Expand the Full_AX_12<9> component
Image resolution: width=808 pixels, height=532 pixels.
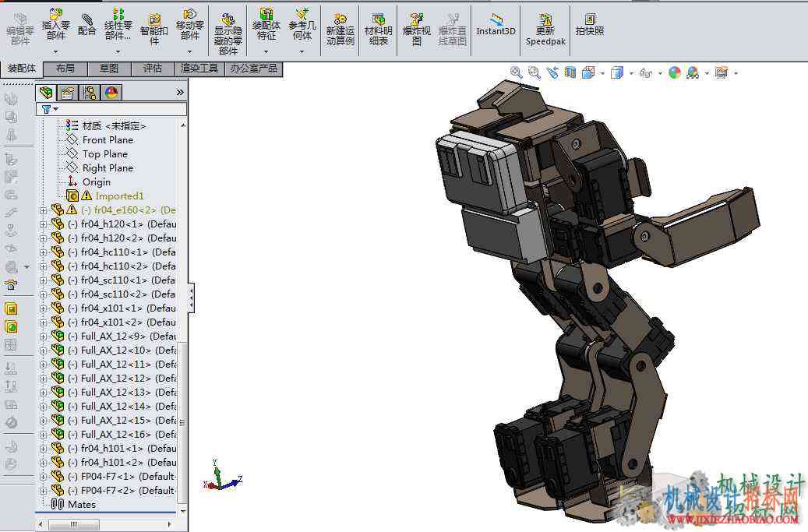coord(44,336)
